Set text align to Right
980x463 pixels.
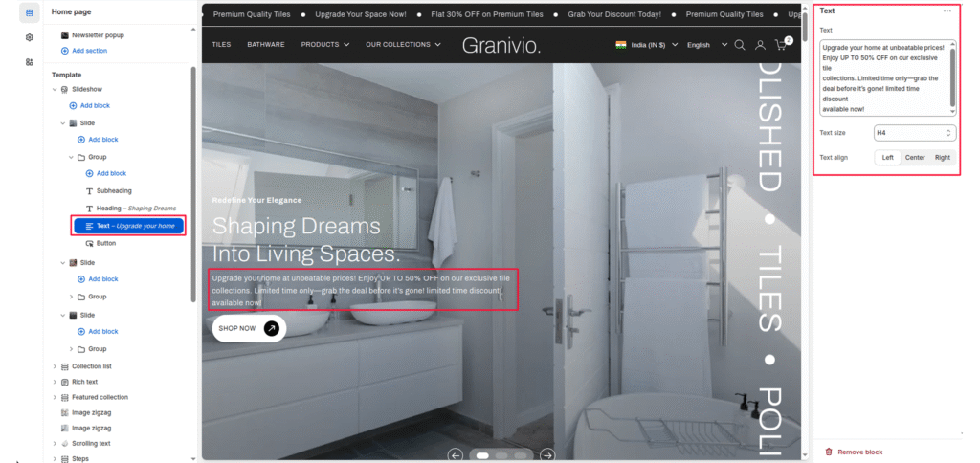pyautogui.click(x=943, y=157)
